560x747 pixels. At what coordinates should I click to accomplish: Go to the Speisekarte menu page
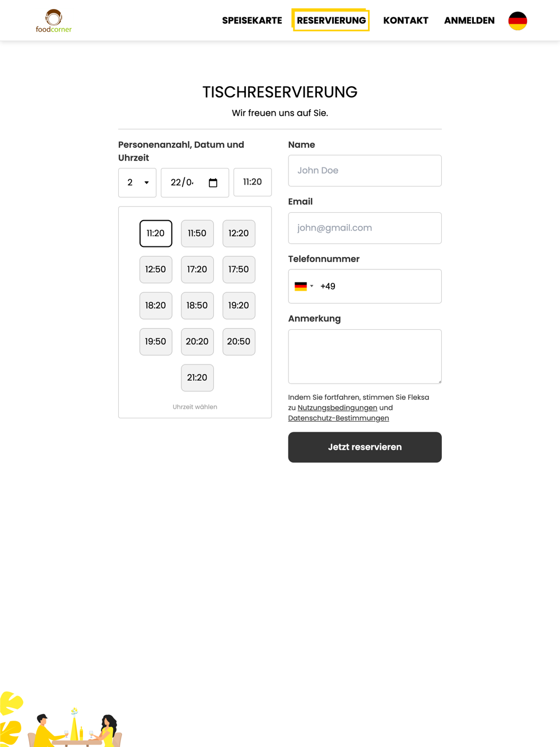coord(252,21)
